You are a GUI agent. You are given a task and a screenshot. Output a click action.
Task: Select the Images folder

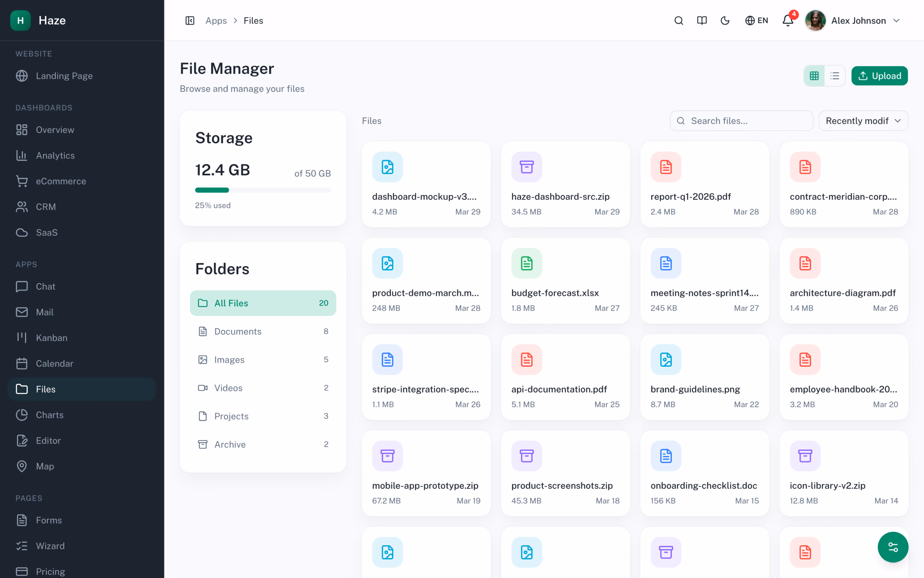tap(263, 360)
